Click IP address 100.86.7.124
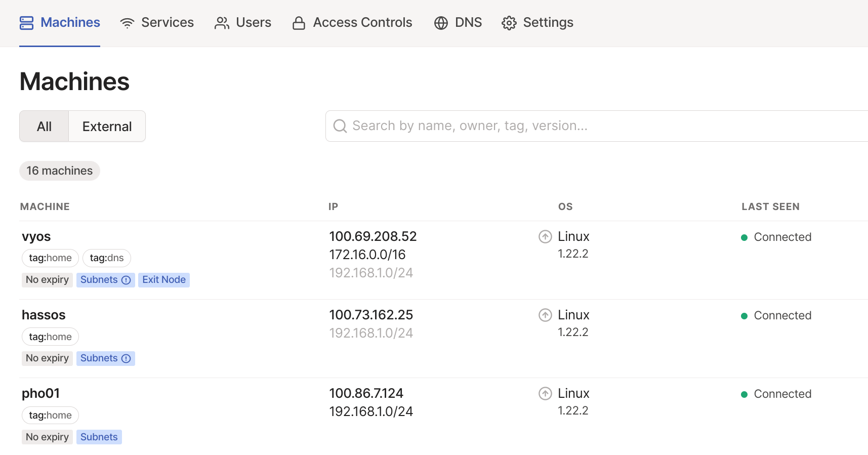The height and width of the screenshot is (455, 868). 366,393
